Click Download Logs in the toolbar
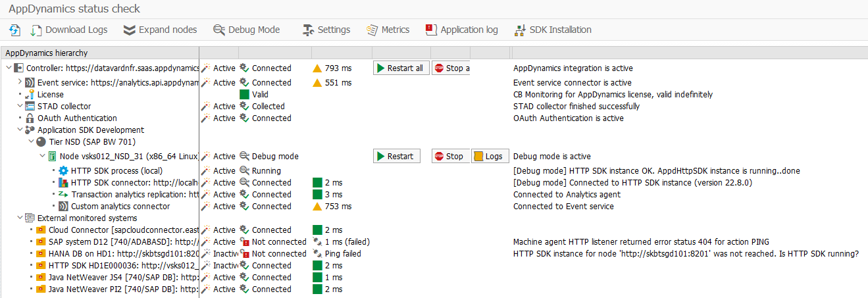868x298 pixels. point(69,30)
